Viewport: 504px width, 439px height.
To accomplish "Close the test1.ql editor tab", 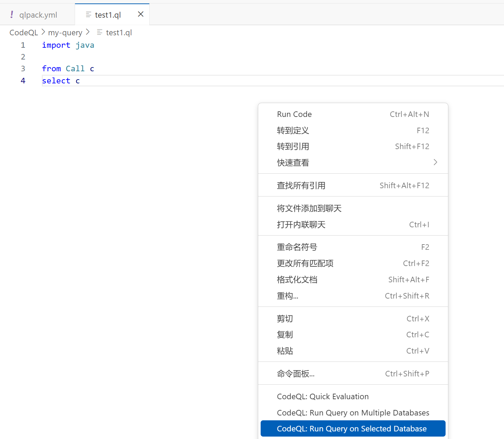I will pyautogui.click(x=141, y=14).
